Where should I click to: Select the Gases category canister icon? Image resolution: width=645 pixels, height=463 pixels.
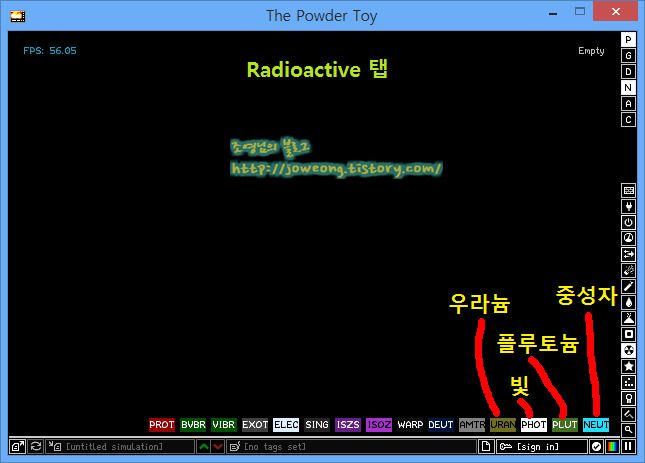[x=629, y=286]
